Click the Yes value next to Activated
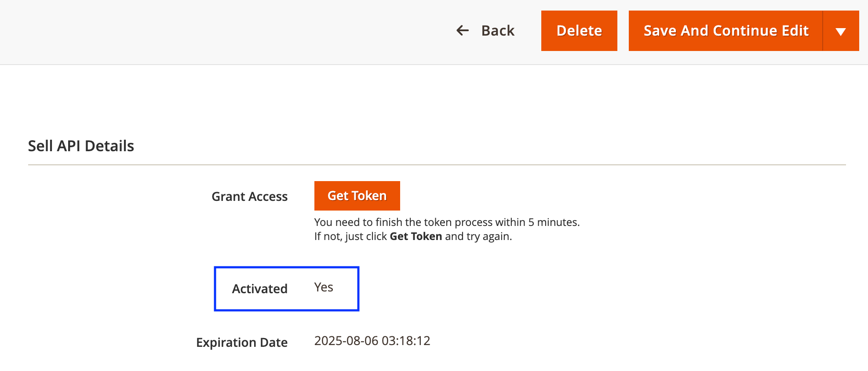Viewport: 868px width, 371px height. click(x=324, y=287)
